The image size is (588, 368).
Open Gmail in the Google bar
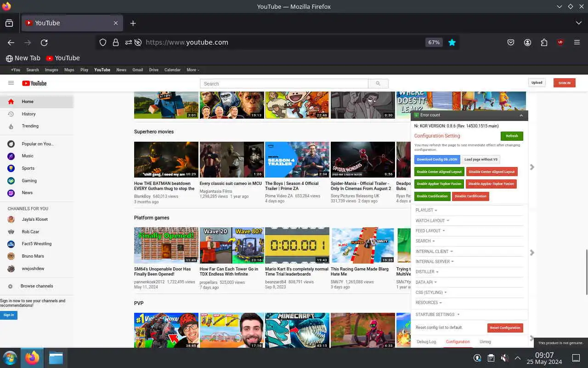[x=138, y=70]
